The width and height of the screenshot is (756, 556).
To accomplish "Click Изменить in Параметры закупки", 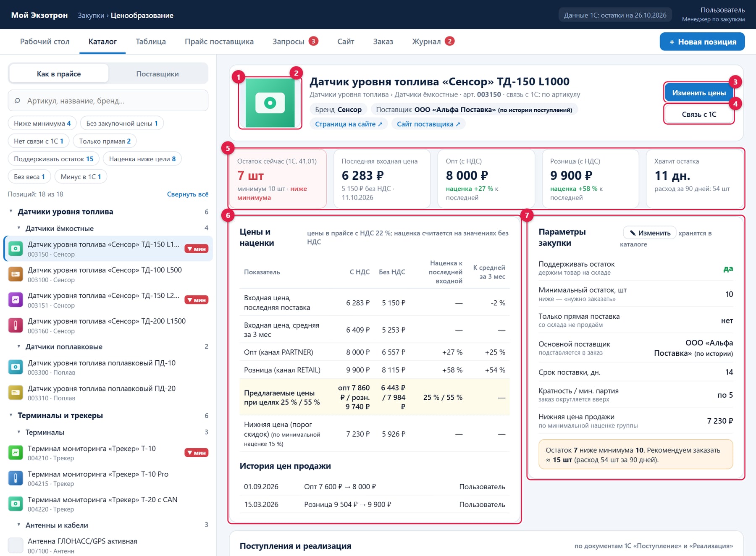I will pos(650,233).
